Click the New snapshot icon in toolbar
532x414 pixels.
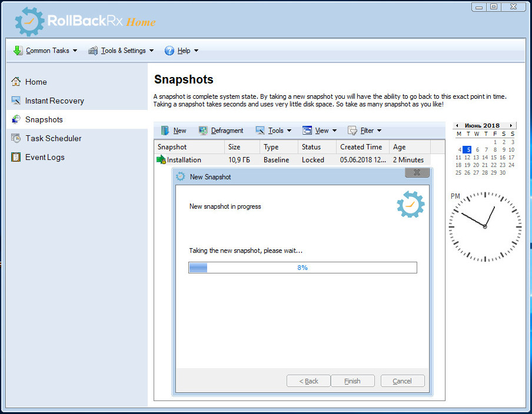(165, 131)
